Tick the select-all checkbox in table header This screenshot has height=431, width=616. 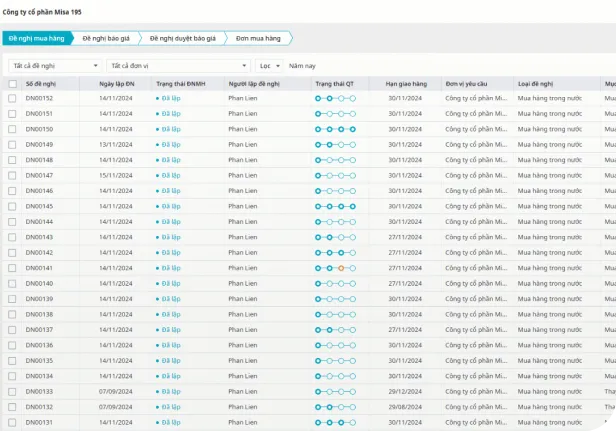click(12, 84)
